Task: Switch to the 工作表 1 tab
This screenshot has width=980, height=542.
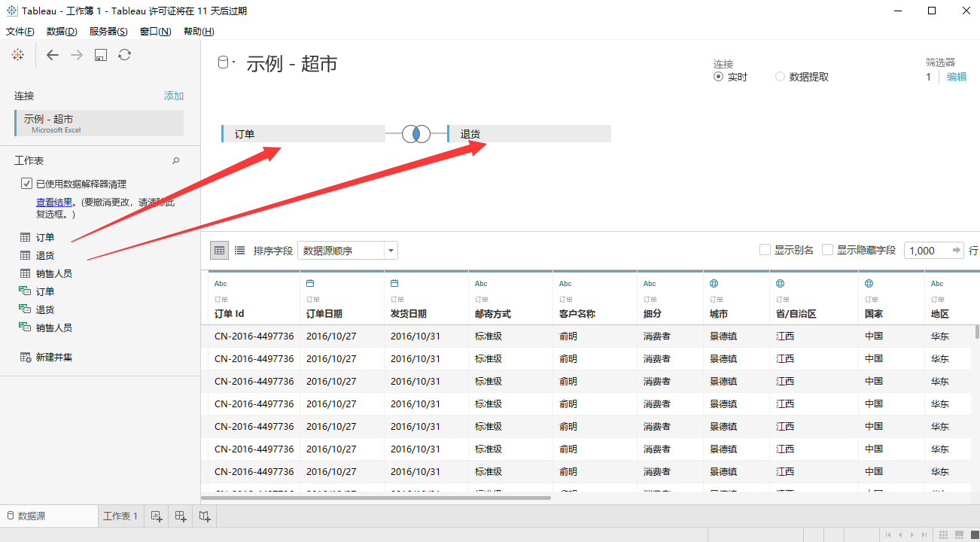Action: point(120,516)
